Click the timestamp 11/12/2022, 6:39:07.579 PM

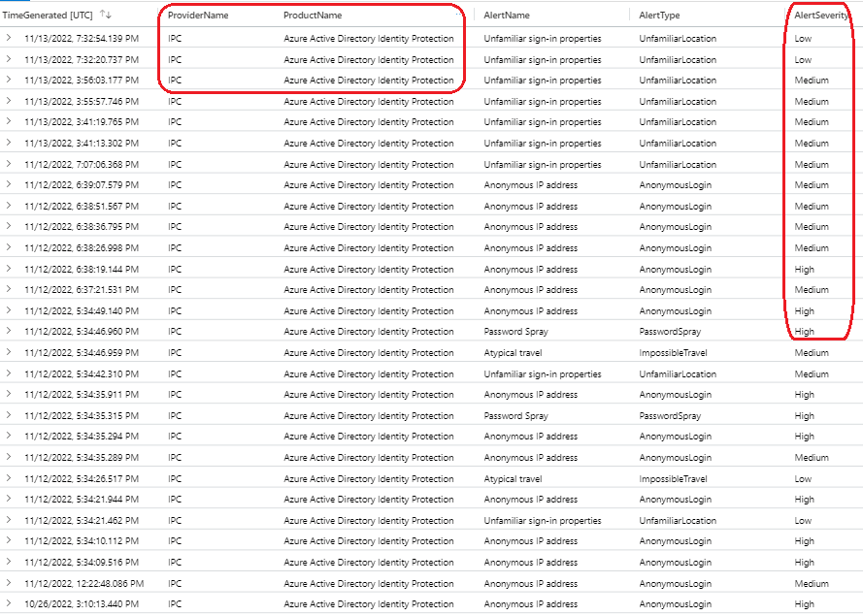point(82,185)
